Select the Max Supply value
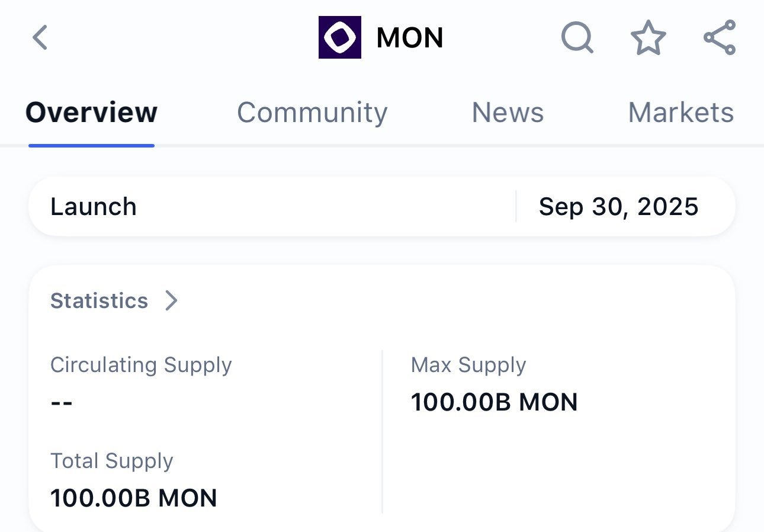The width and height of the screenshot is (764, 532). pos(495,402)
